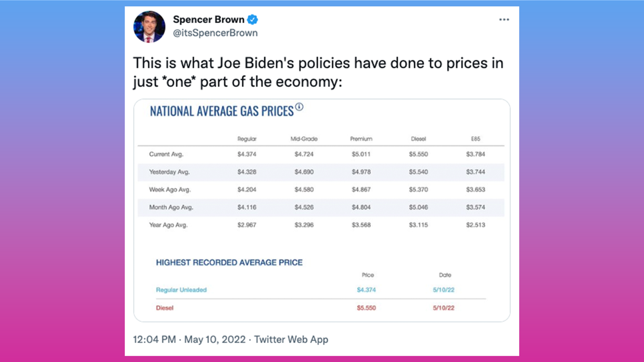The width and height of the screenshot is (644, 362).
Task: Click the info icon beside gas prices title
Action: 300,107
